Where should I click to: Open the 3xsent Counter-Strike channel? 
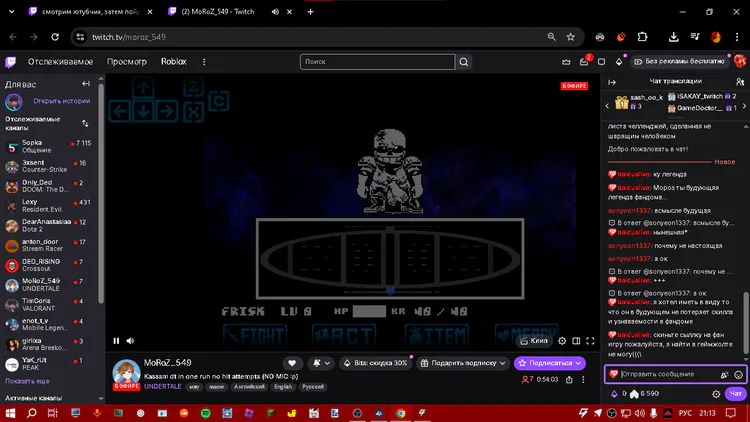click(48, 166)
